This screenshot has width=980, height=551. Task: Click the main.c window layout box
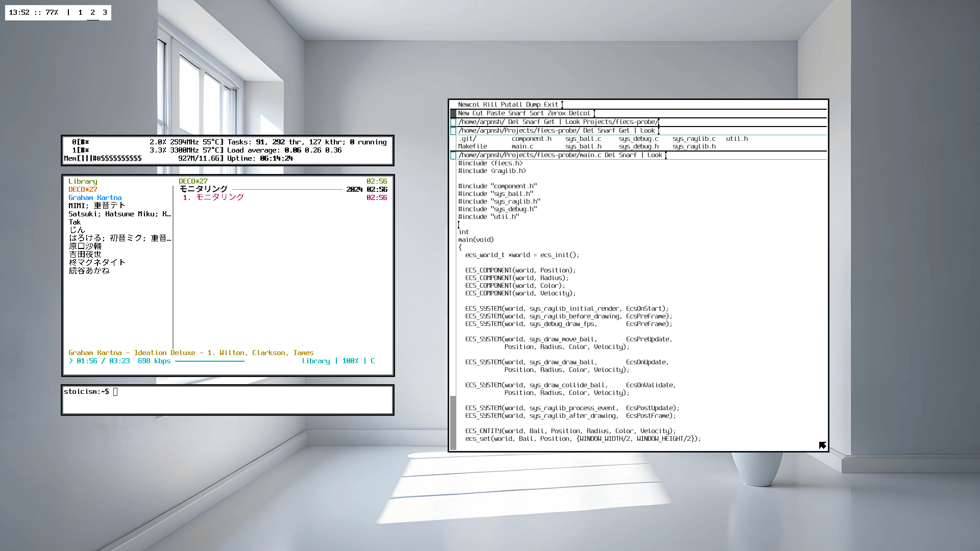click(x=453, y=156)
